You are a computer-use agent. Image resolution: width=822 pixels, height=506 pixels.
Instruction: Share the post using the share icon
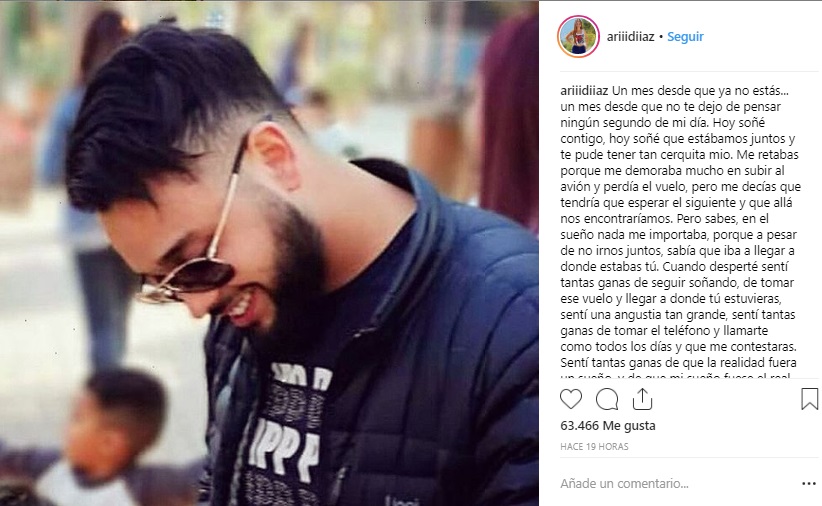click(642, 399)
